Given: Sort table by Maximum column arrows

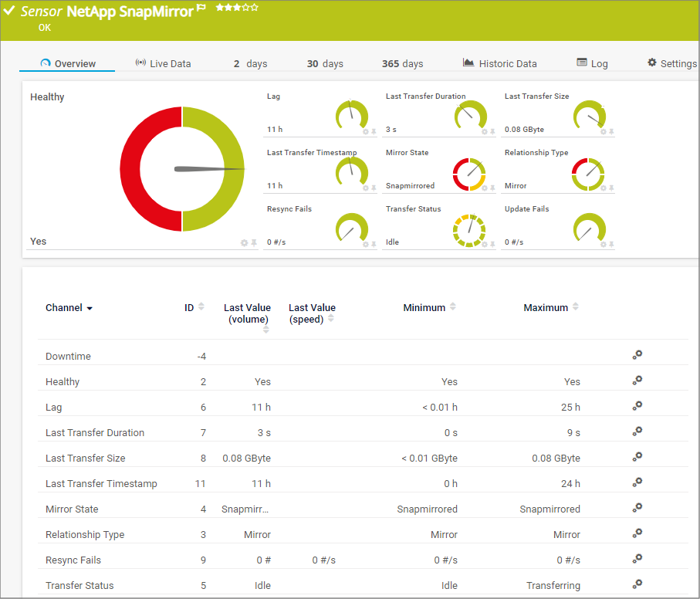Looking at the screenshot, I should 575,307.
